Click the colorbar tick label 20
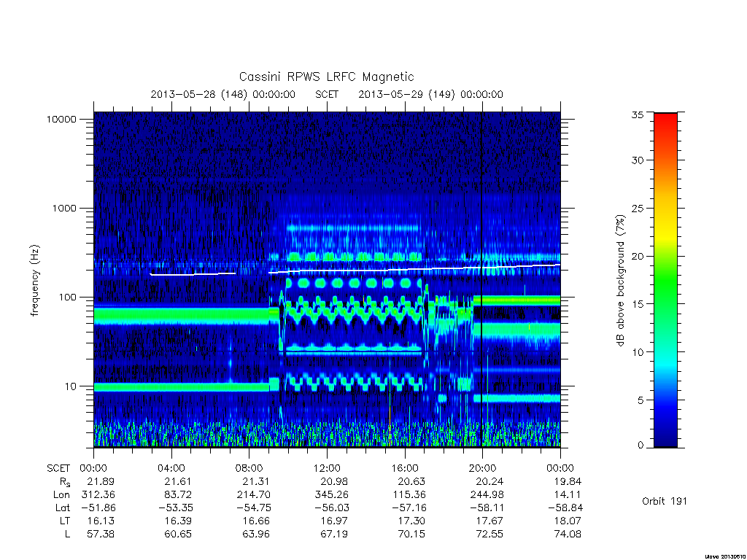Screen dimensions: 747x560 click(638, 256)
